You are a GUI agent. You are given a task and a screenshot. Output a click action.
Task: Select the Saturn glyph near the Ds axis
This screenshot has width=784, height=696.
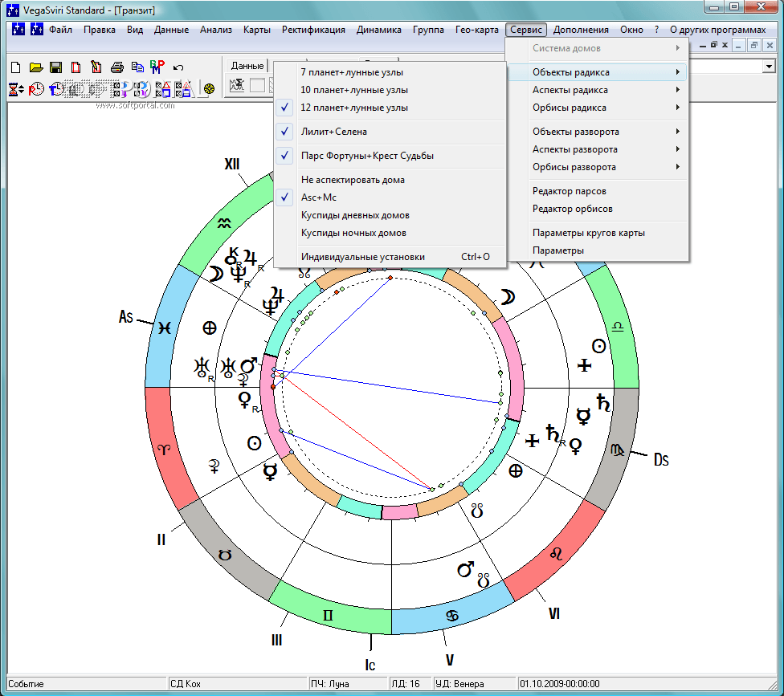603,403
